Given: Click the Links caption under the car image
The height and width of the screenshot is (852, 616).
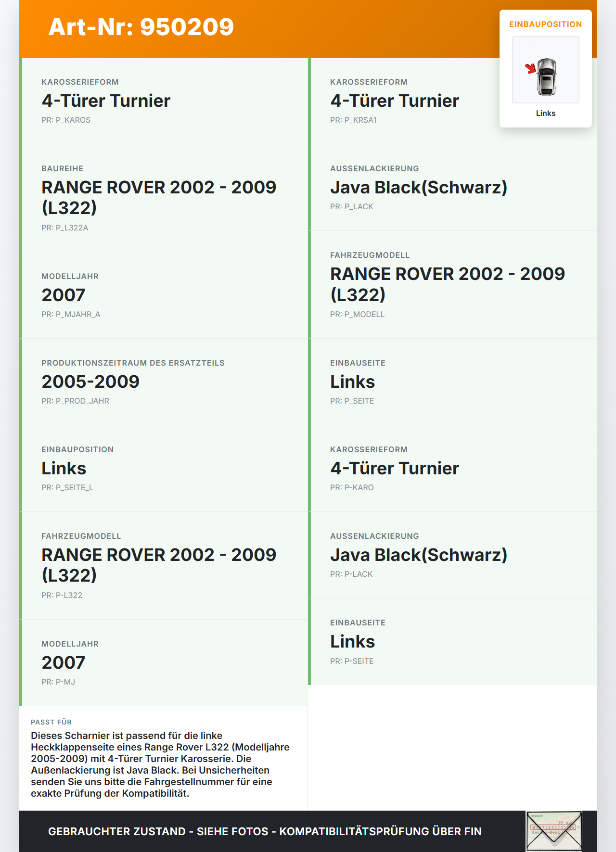Looking at the screenshot, I should 546,114.
